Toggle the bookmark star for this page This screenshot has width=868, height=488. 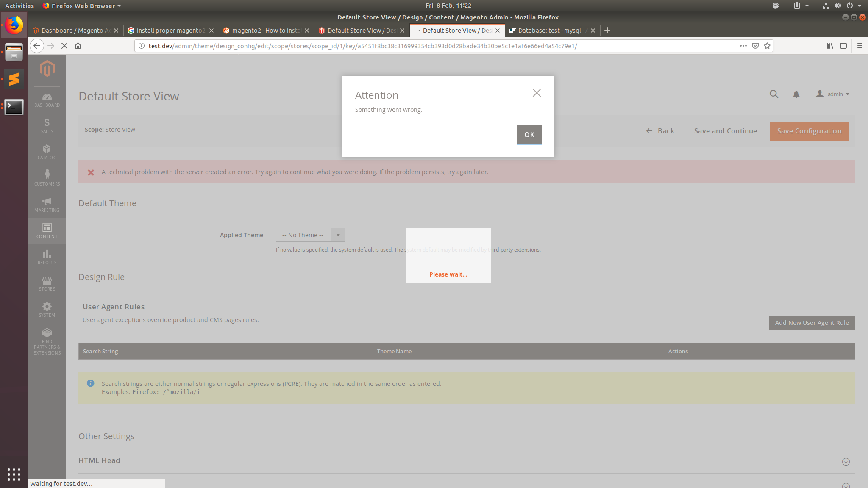click(767, 46)
